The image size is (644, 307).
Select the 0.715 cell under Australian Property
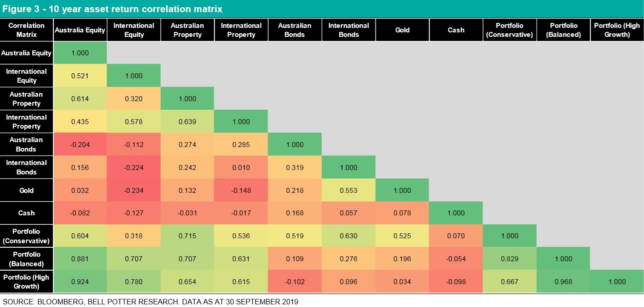coord(188,236)
